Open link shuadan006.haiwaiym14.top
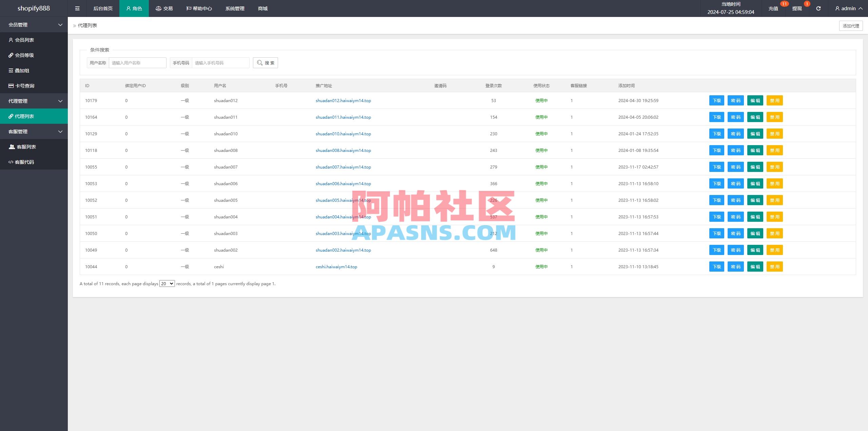 (343, 183)
